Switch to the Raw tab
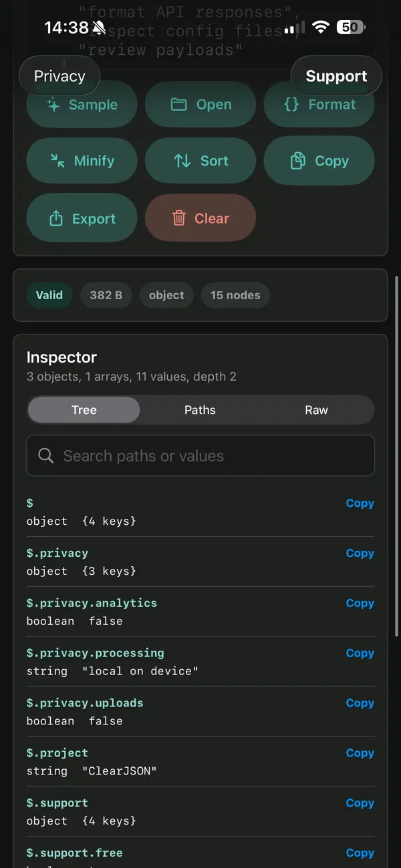Screen dimensions: 401x868 [x=316, y=410]
